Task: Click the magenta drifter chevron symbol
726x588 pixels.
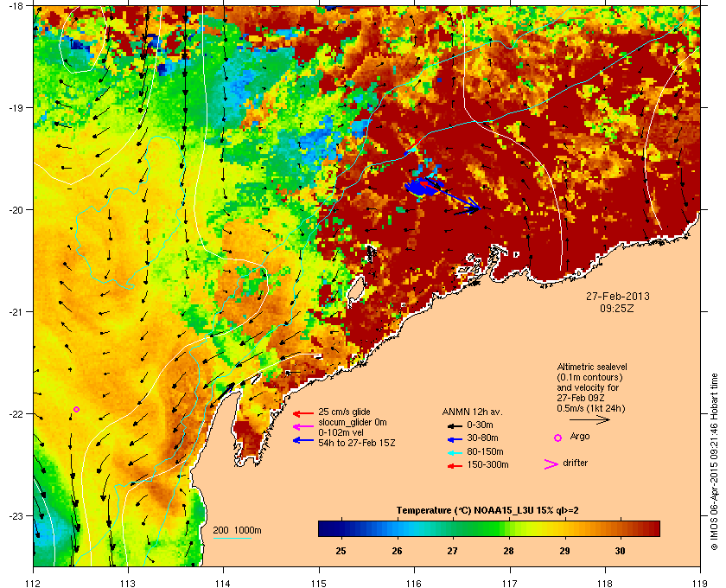Action: point(551,464)
